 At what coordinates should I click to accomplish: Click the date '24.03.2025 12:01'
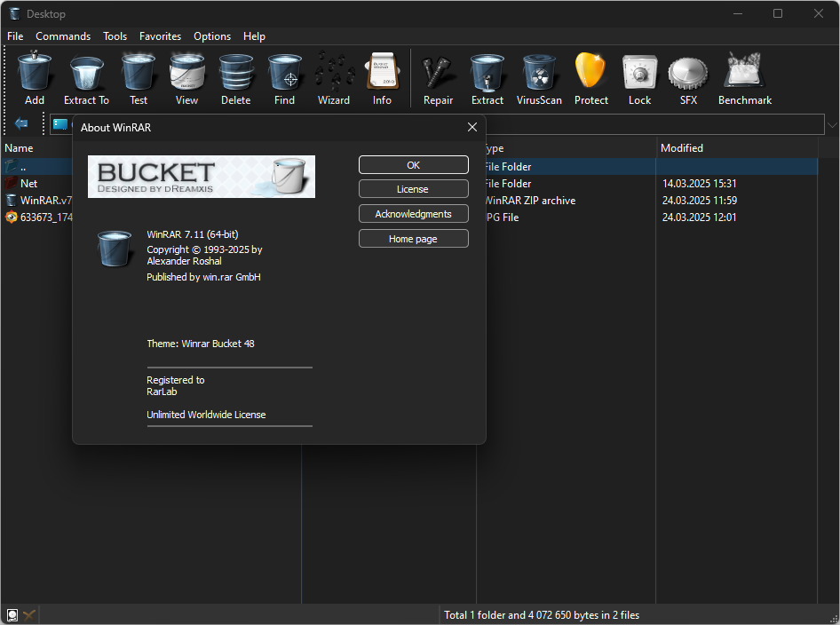click(699, 217)
